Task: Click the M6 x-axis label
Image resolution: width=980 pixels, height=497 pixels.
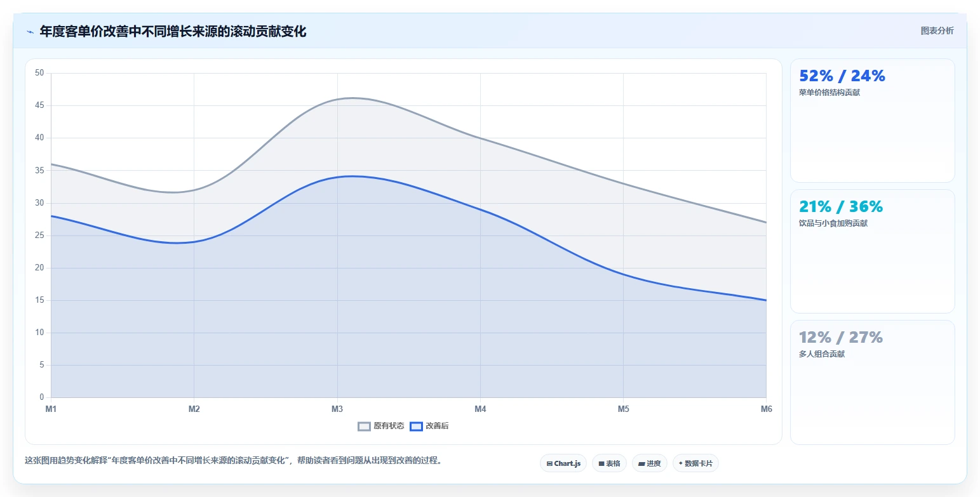Action: point(767,409)
